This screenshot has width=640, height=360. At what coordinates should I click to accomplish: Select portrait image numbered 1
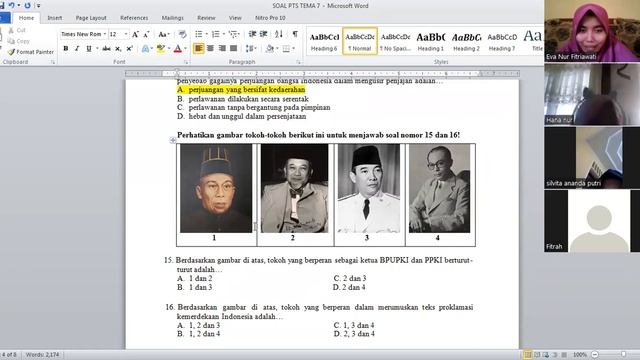[216, 188]
